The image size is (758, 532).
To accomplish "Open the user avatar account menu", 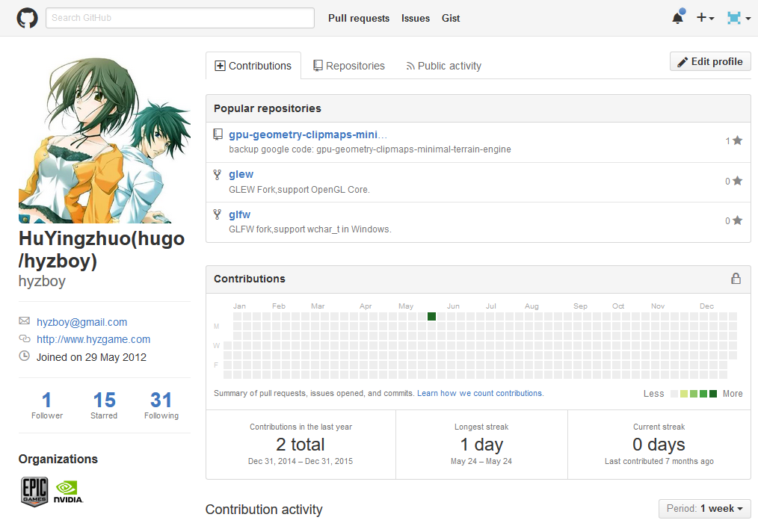I will (739, 18).
